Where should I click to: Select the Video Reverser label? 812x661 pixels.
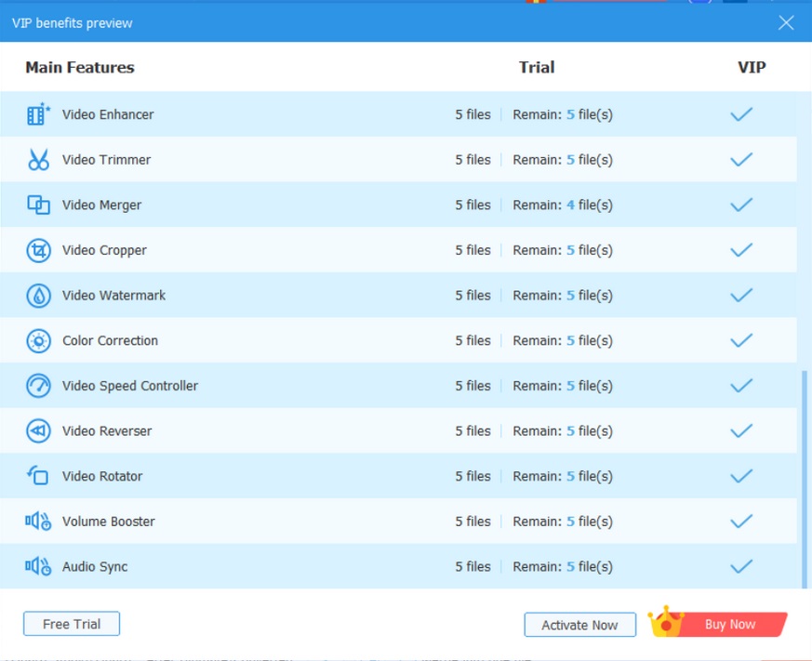pyautogui.click(x=107, y=430)
